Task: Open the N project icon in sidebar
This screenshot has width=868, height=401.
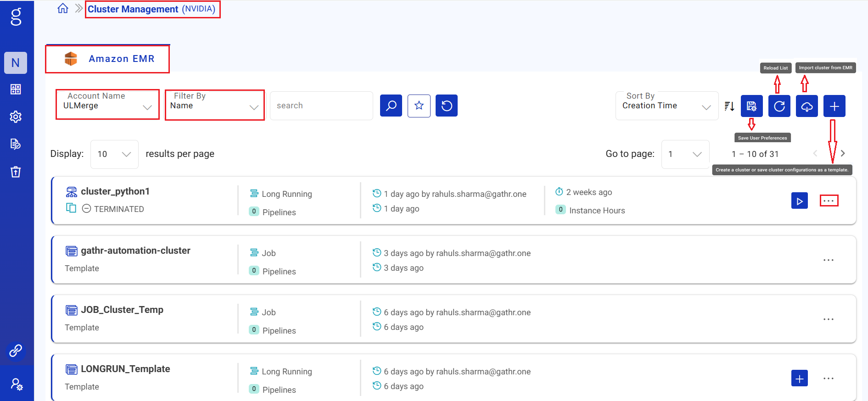Action: (16, 63)
